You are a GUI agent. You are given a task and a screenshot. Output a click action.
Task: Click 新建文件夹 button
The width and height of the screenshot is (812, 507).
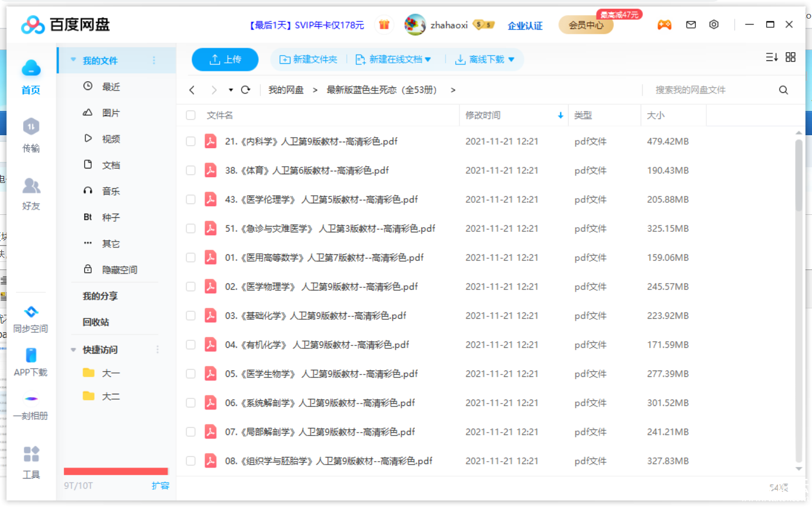308,59
